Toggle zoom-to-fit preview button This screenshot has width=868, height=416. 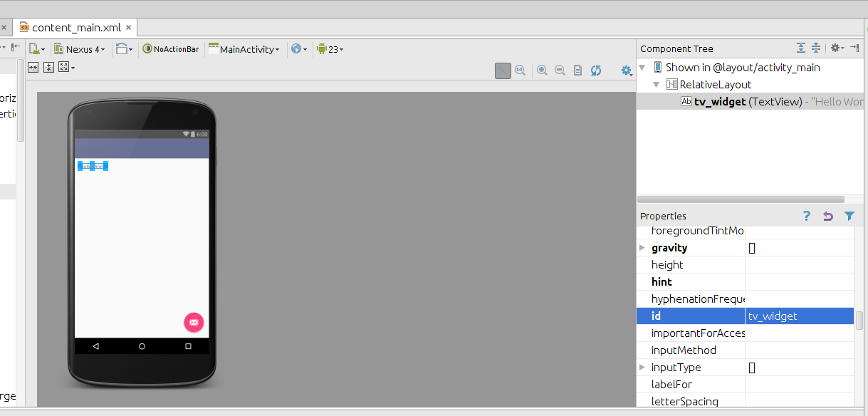pyautogui.click(x=503, y=70)
